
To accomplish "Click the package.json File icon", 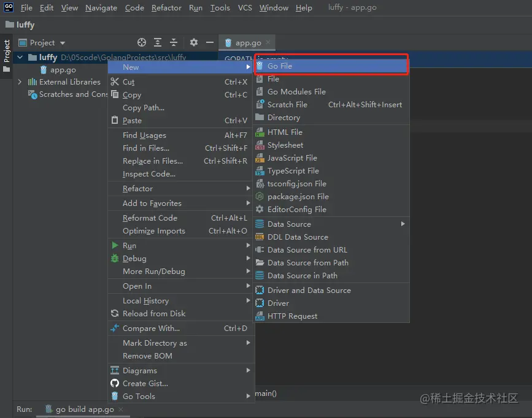I will 260,196.
